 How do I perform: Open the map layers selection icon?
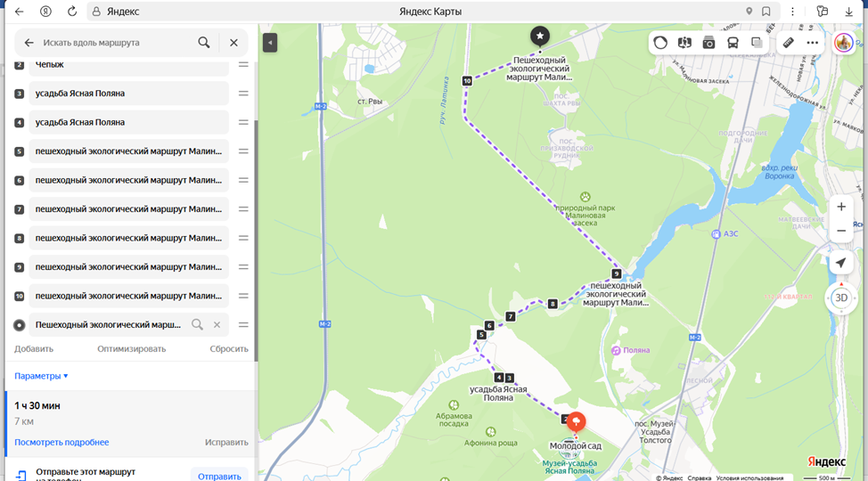pos(757,43)
